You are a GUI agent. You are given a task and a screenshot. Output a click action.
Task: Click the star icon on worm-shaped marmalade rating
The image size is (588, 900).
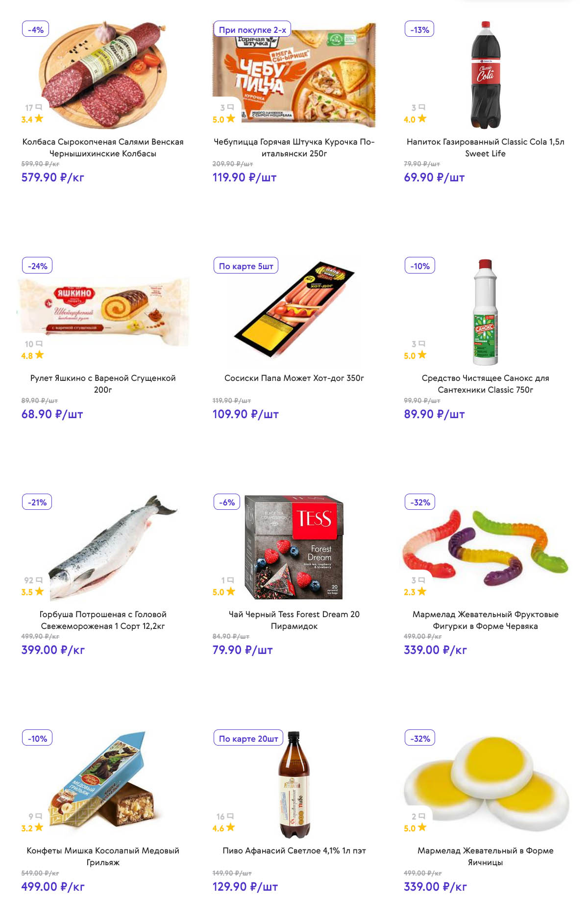pyautogui.click(x=422, y=592)
